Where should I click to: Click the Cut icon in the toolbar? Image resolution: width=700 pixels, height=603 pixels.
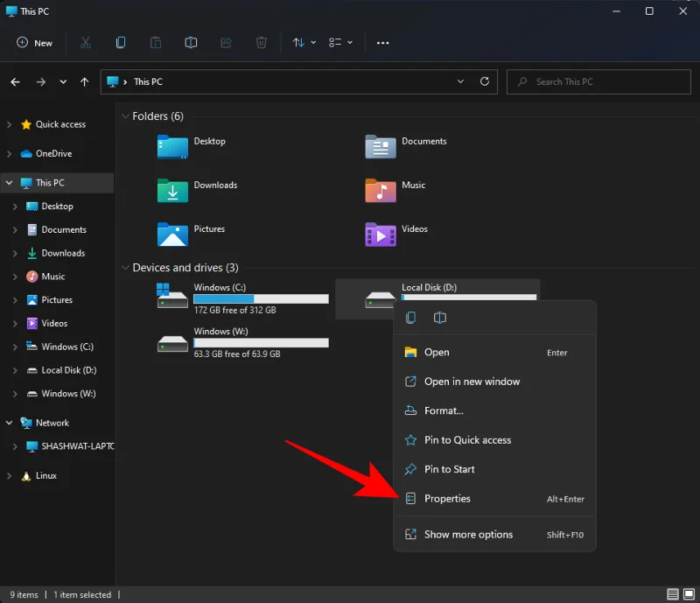point(85,42)
